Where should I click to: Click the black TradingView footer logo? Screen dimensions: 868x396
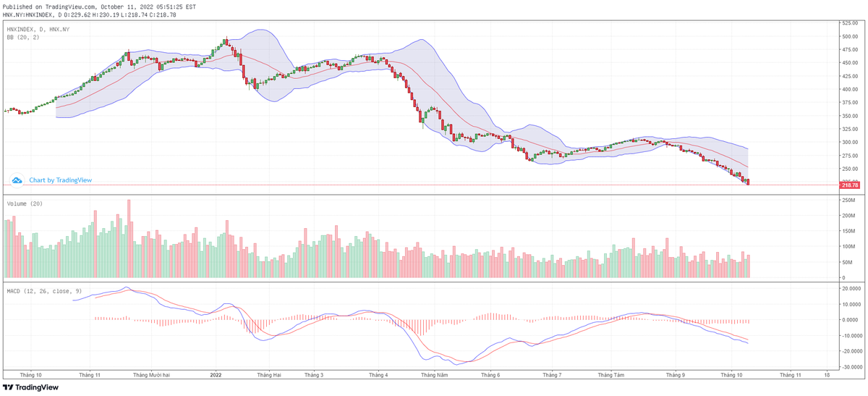click(x=31, y=387)
